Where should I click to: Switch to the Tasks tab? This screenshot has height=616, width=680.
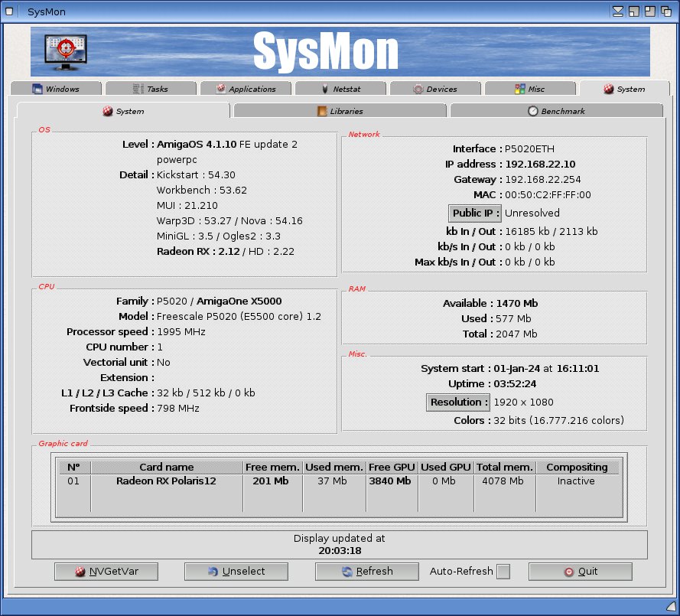(x=151, y=89)
